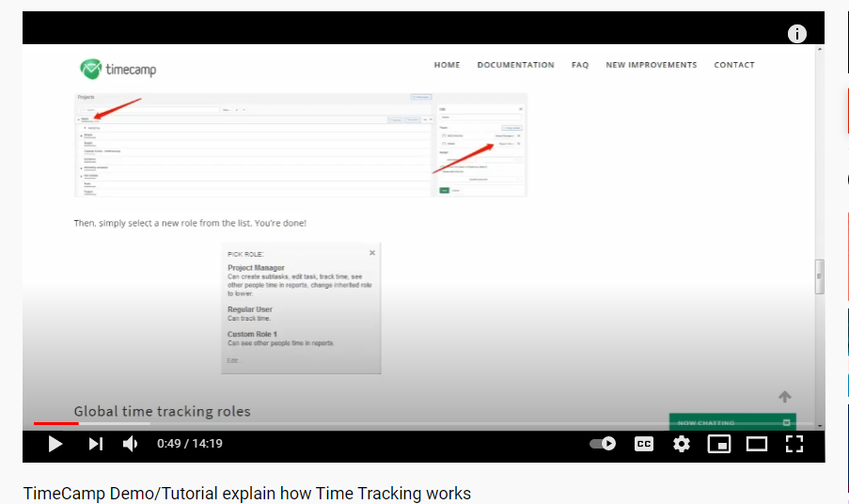
Task: Open the video settings gear
Action: 681,444
